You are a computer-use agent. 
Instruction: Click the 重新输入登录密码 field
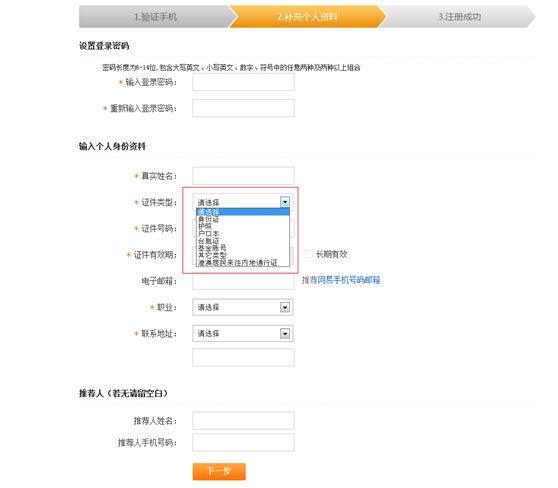pos(243,108)
